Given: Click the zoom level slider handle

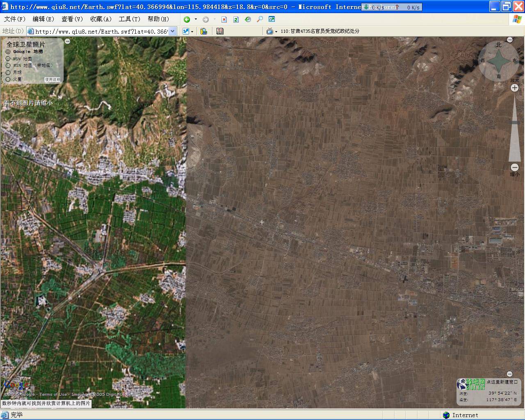Looking at the screenshot, I should [x=514, y=123].
